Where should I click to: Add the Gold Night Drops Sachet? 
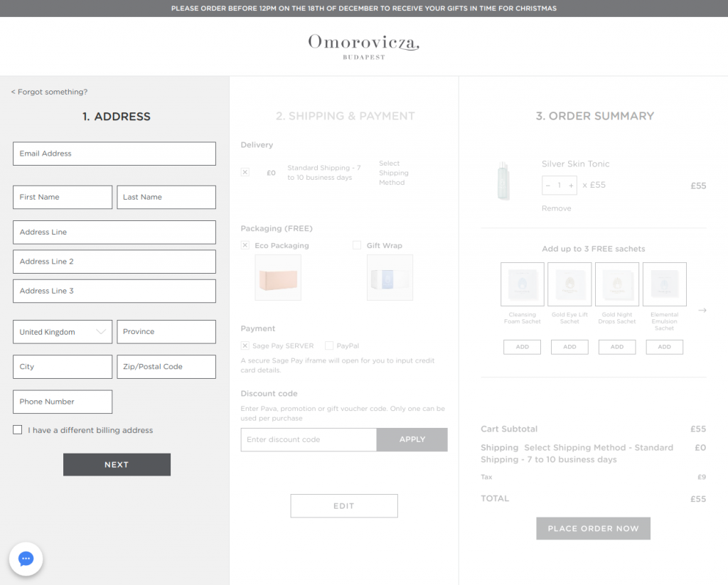click(617, 347)
